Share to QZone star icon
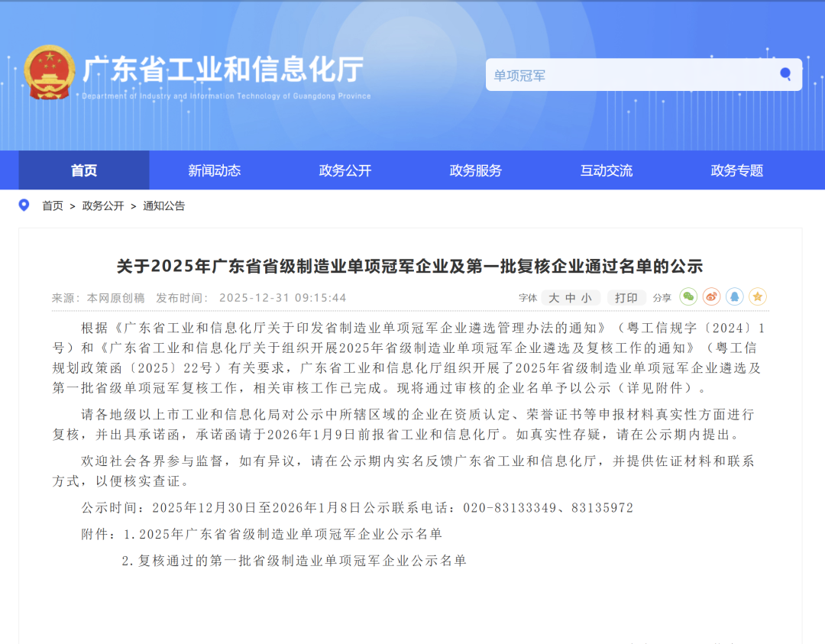 click(x=758, y=297)
